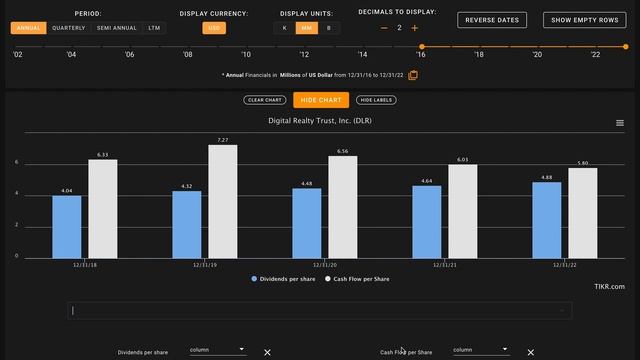Click the SHOW EMPTY ROWS button
The width and height of the screenshot is (640, 360).
coord(584,20)
